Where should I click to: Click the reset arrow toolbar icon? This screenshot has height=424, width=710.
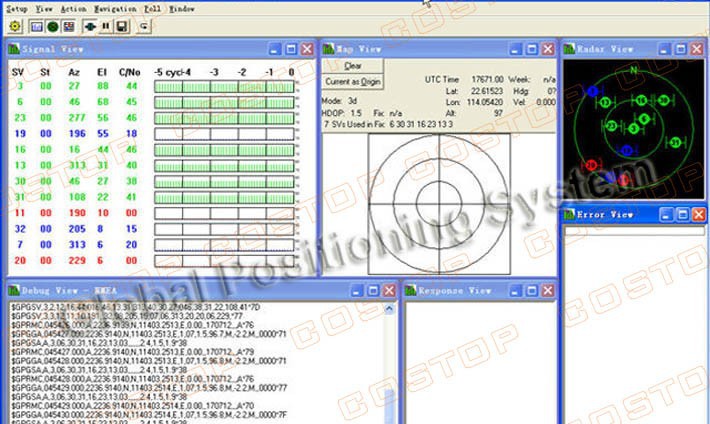pyautogui.click(x=145, y=26)
